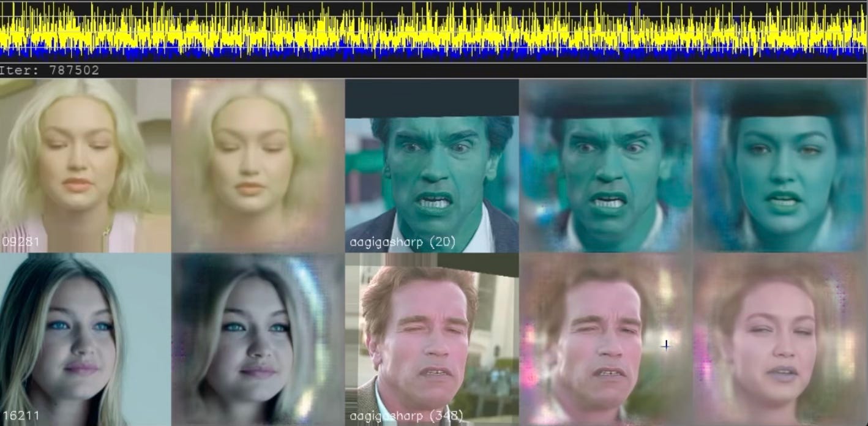The image size is (868, 426).
Task: Click the "Iter: 787502" iteration counter text
Action: point(50,70)
